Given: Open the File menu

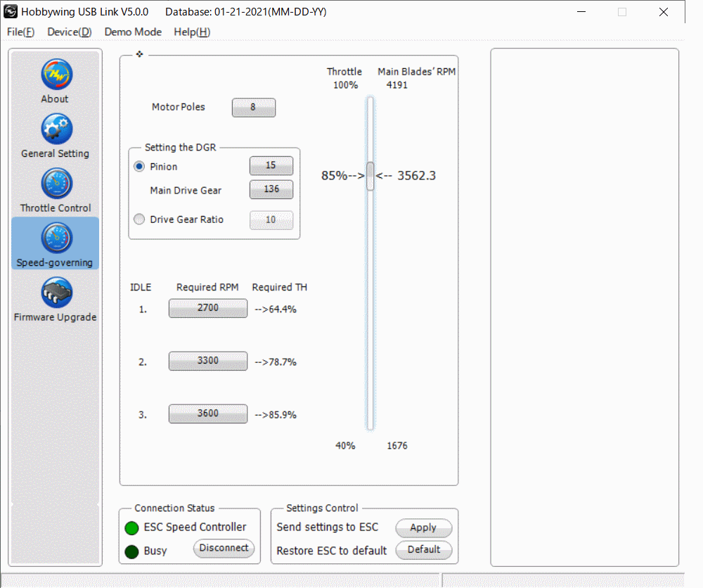Looking at the screenshot, I should 20,32.
